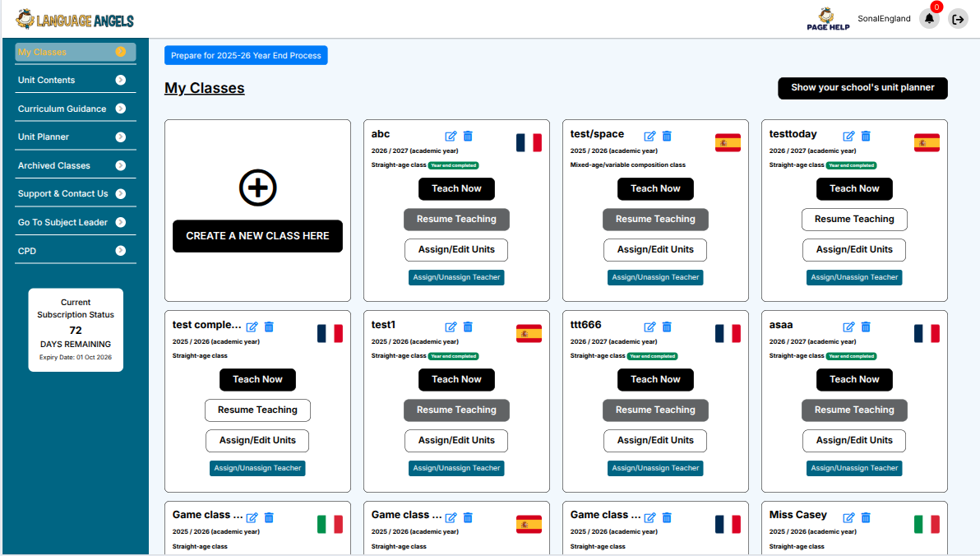Click the Language Angels logo
980x556 pixels.
(74, 20)
